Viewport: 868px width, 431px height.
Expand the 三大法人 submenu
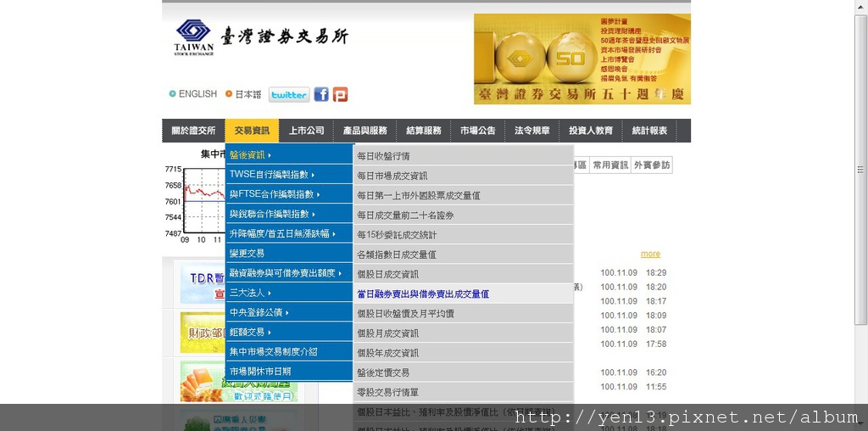click(289, 293)
